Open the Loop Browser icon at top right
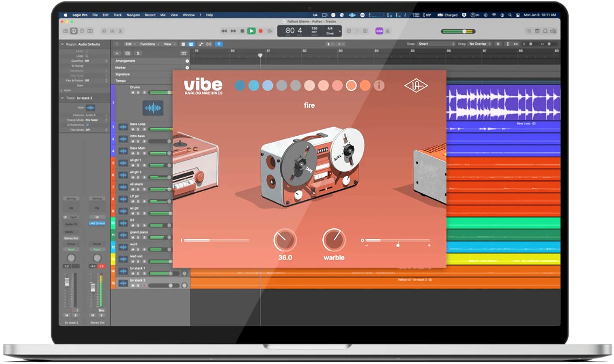 545,31
